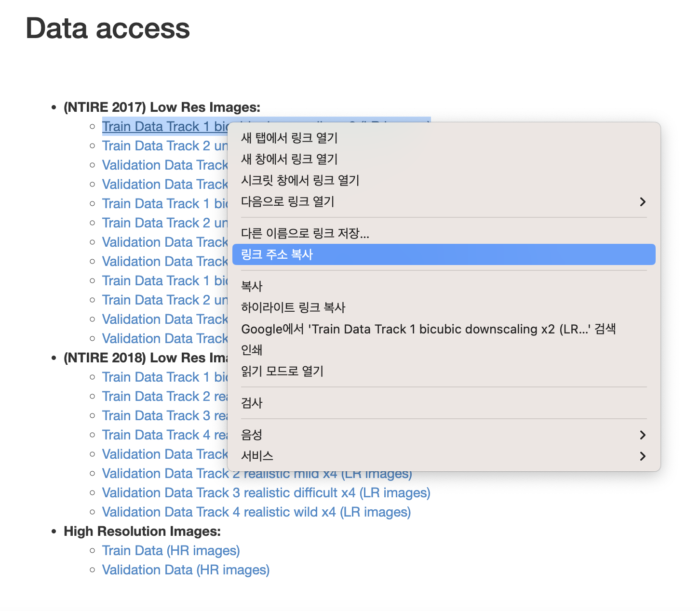Click the highlighted '링크 주소 복사' entry
Image resolution: width=700 pixels, height=611 pixels.
pyautogui.click(x=444, y=254)
